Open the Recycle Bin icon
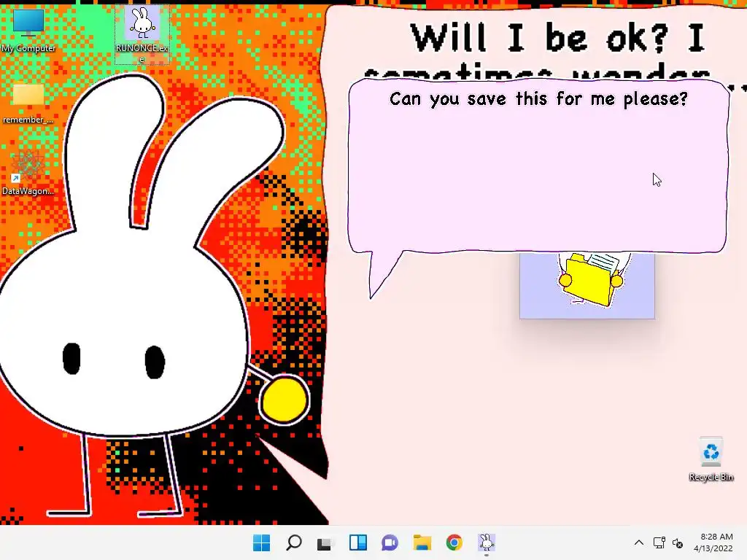 711,459
